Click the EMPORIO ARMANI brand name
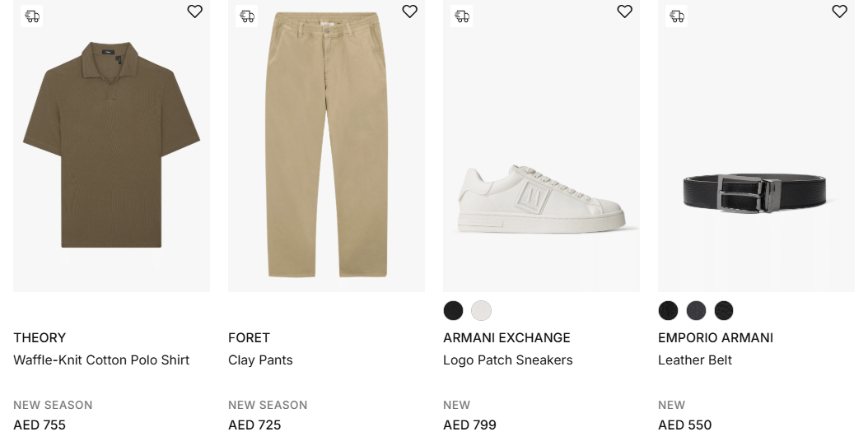The image size is (868, 441). point(715,337)
